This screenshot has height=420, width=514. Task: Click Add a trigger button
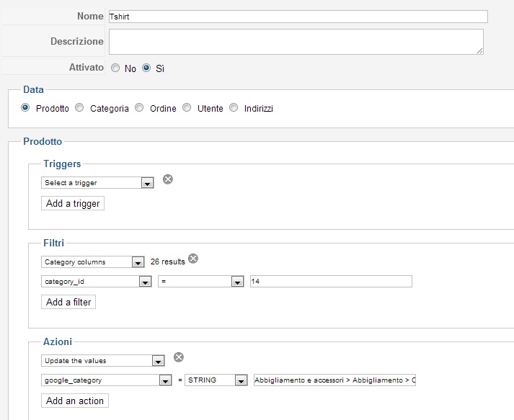[x=73, y=203]
